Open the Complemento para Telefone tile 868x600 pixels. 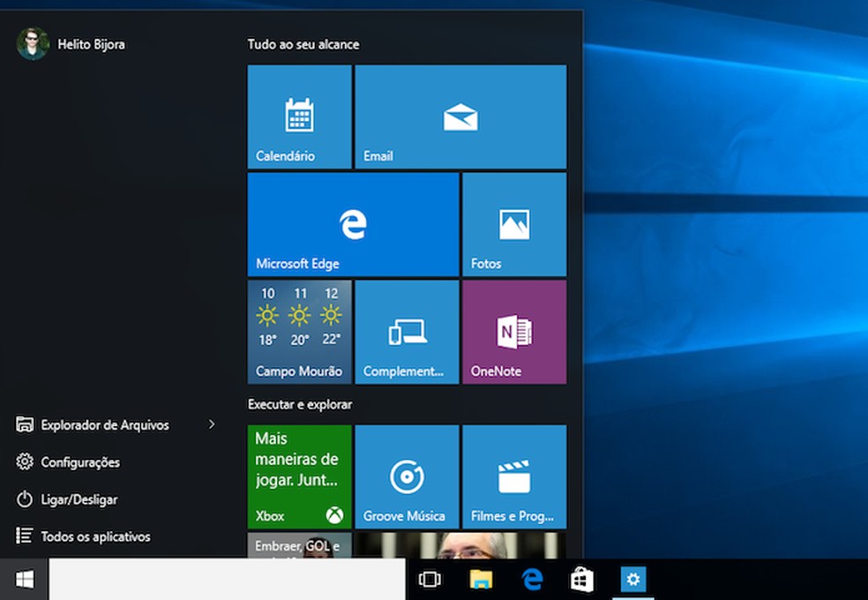click(x=406, y=332)
